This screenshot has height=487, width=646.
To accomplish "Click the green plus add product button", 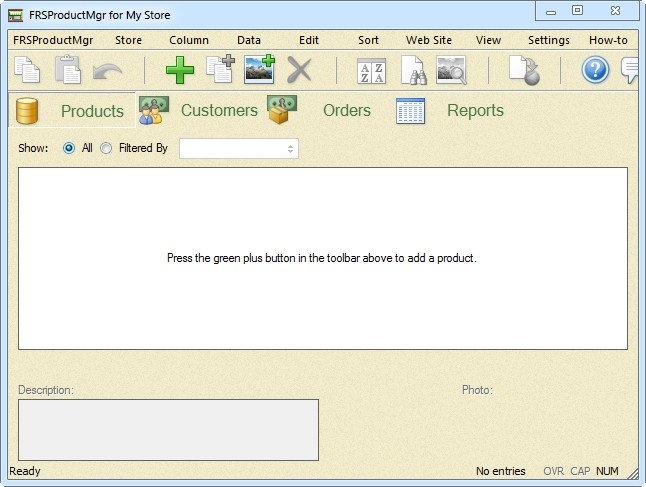I will click(x=180, y=70).
